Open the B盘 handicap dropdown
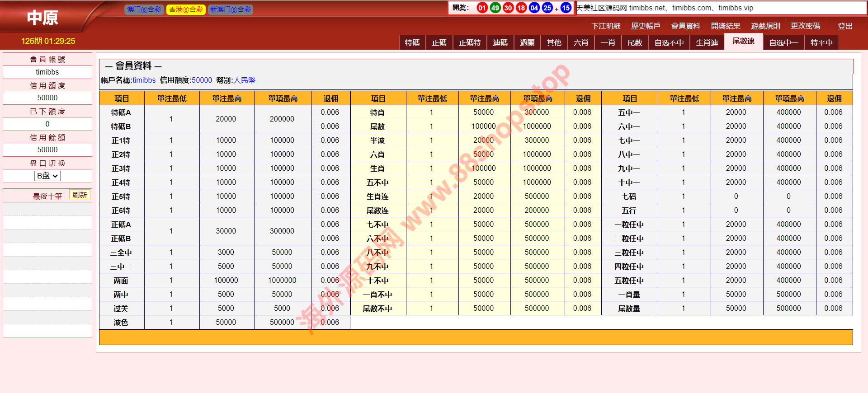868x393 pixels. pyautogui.click(x=47, y=176)
